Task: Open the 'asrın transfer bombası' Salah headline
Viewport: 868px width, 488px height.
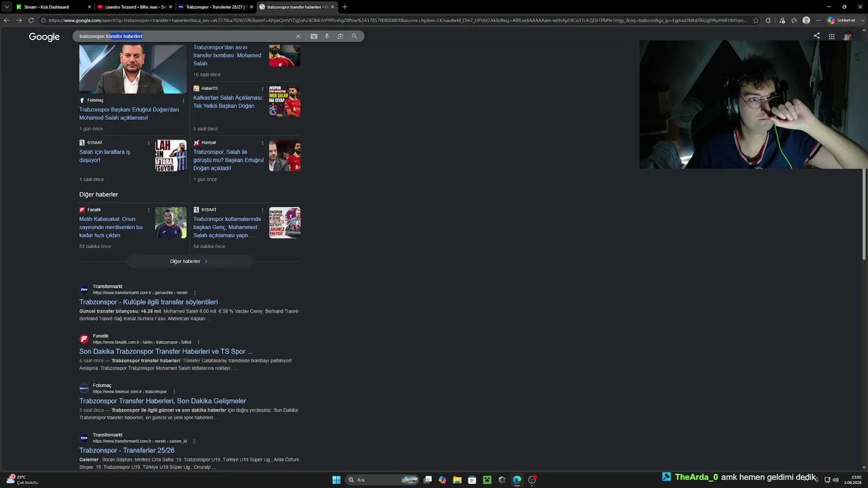Action: pyautogui.click(x=226, y=56)
